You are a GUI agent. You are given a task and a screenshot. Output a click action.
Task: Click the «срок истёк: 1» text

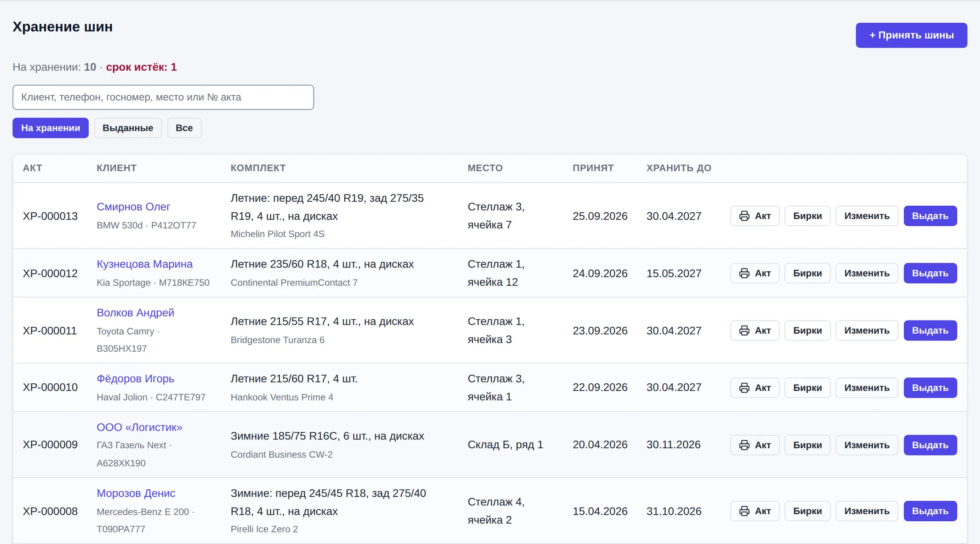pyautogui.click(x=141, y=67)
